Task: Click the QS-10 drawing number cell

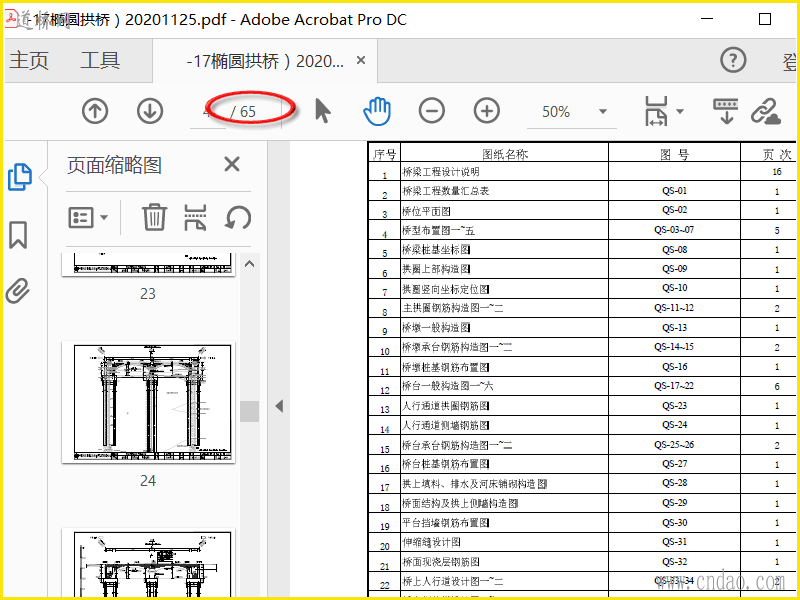Action: (x=674, y=288)
